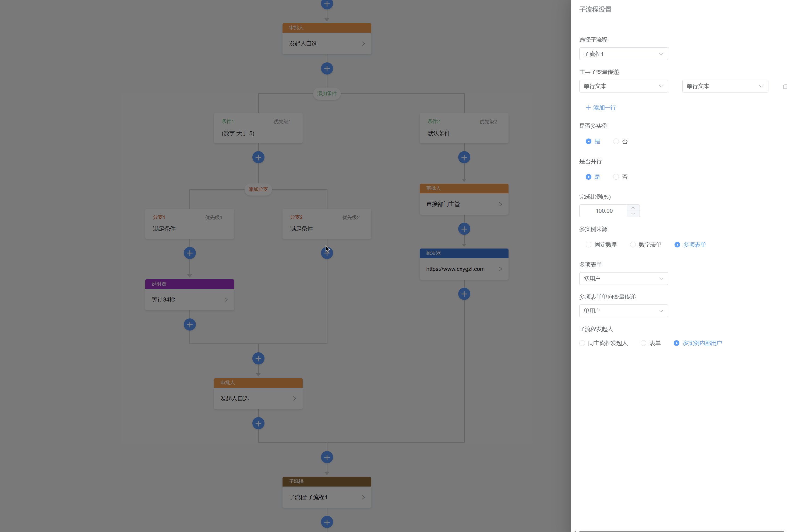Click plus icon below 延时器 node
The height and width of the screenshot is (532, 787).
pos(190,325)
